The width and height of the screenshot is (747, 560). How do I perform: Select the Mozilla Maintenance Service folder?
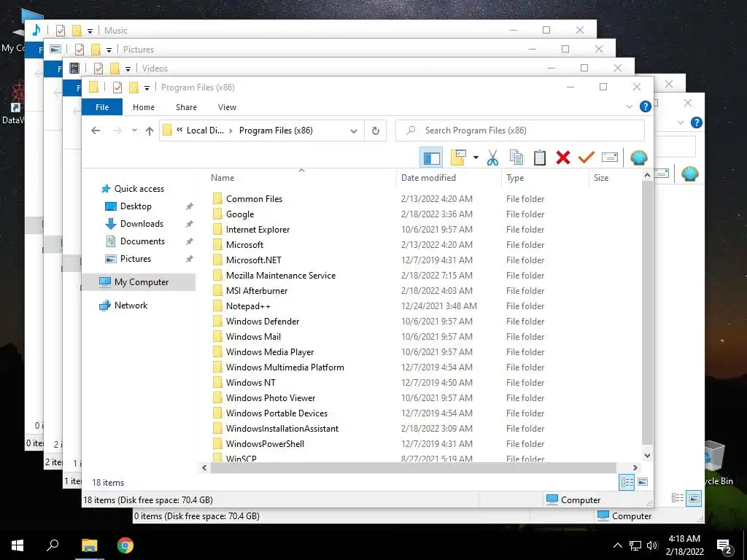coord(281,276)
